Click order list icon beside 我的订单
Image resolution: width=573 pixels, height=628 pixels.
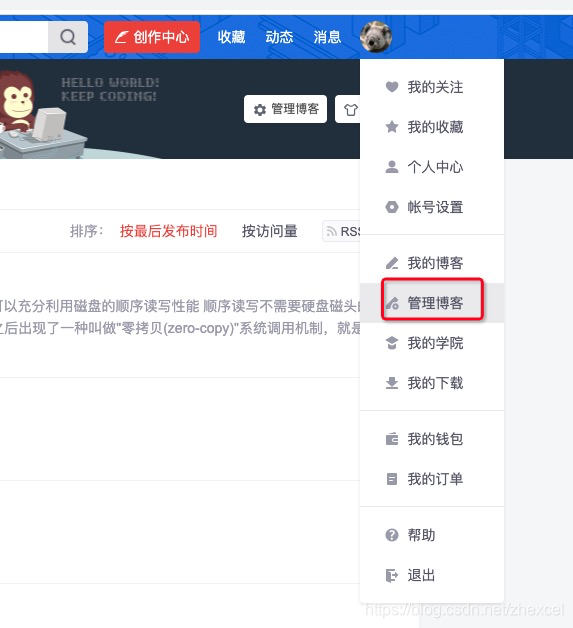pyautogui.click(x=392, y=479)
